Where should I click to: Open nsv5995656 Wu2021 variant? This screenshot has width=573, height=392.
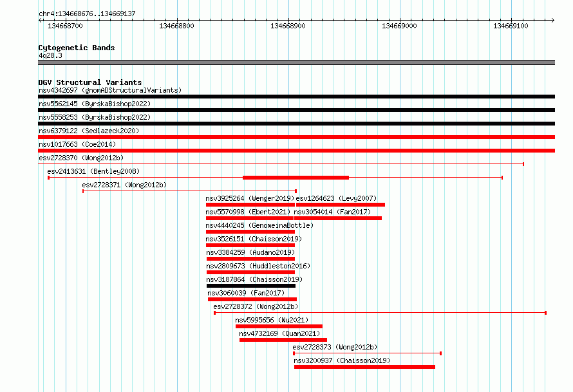[x=272, y=320]
